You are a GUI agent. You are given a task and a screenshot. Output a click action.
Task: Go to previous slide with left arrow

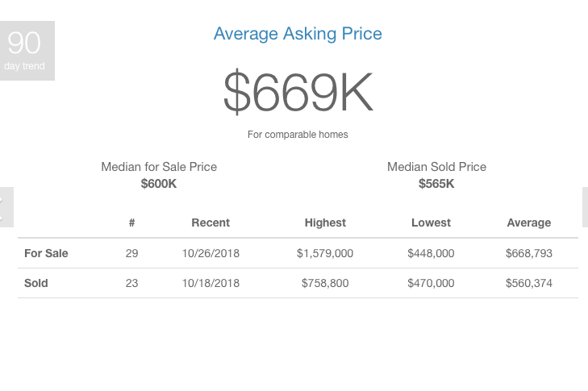(6, 207)
